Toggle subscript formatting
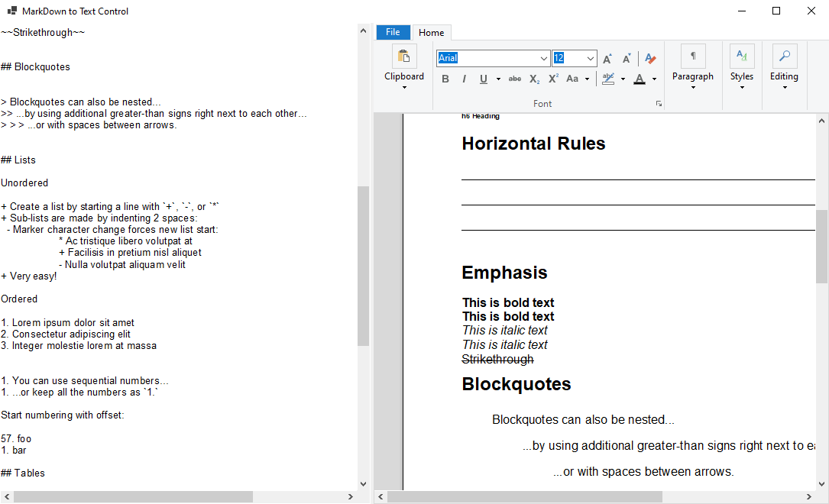 (x=533, y=78)
